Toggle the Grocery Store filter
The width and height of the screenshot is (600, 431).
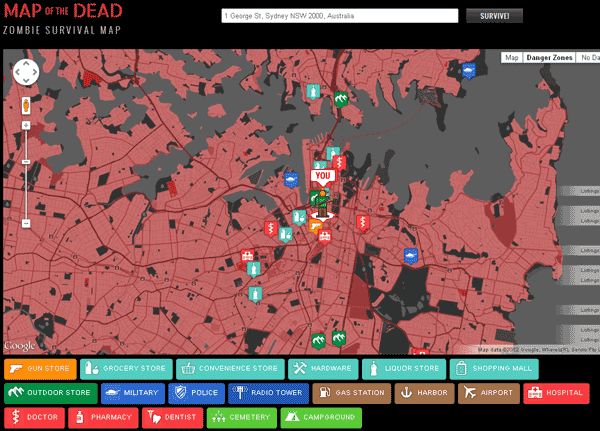(126, 369)
